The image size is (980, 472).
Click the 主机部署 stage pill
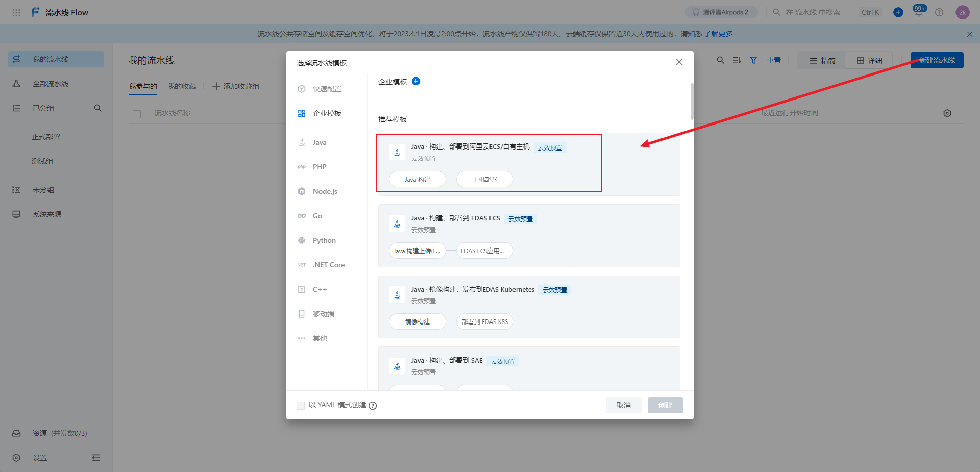(484, 180)
